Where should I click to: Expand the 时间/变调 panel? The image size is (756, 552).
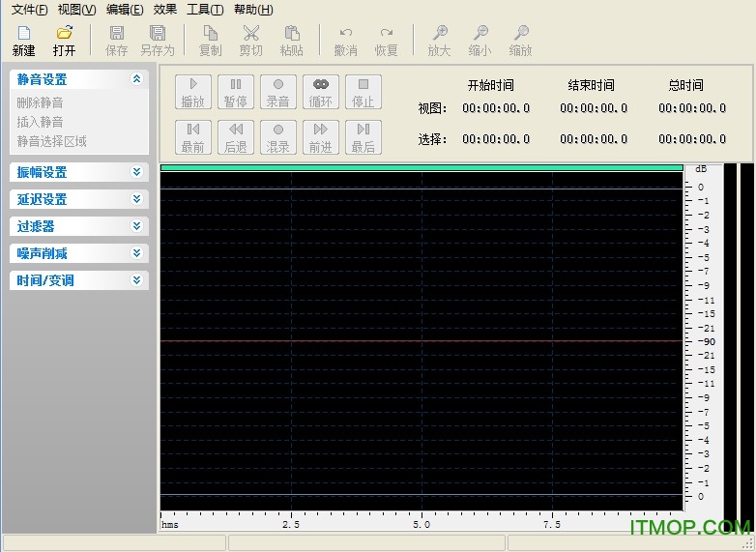(136, 280)
